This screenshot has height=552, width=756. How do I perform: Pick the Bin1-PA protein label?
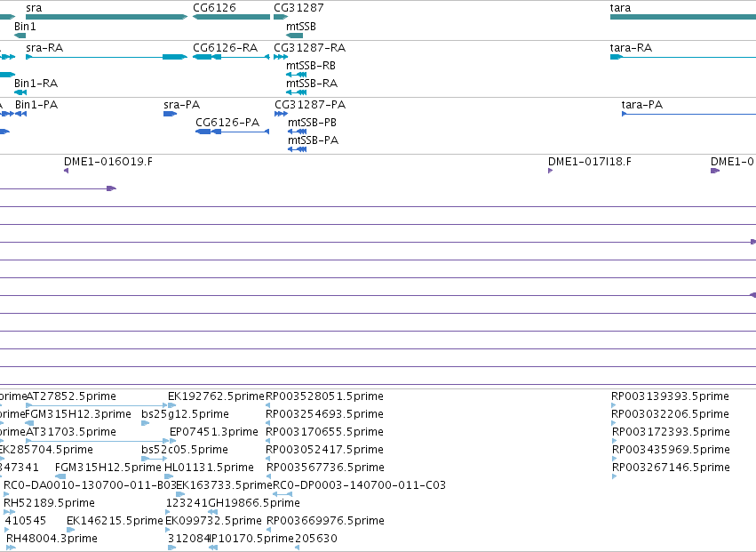point(36,105)
